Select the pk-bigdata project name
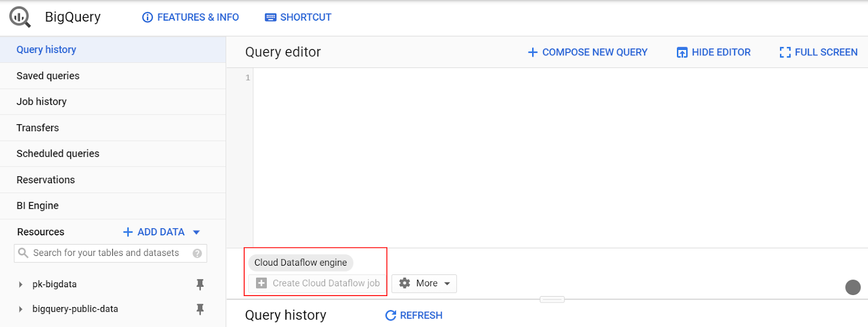868x327 pixels. pyautogui.click(x=54, y=284)
